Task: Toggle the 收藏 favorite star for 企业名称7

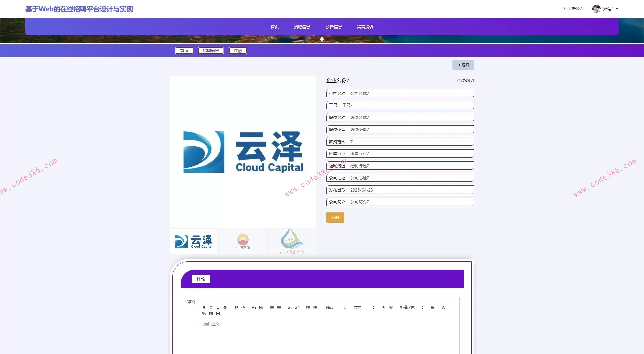Action: [465, 81]
